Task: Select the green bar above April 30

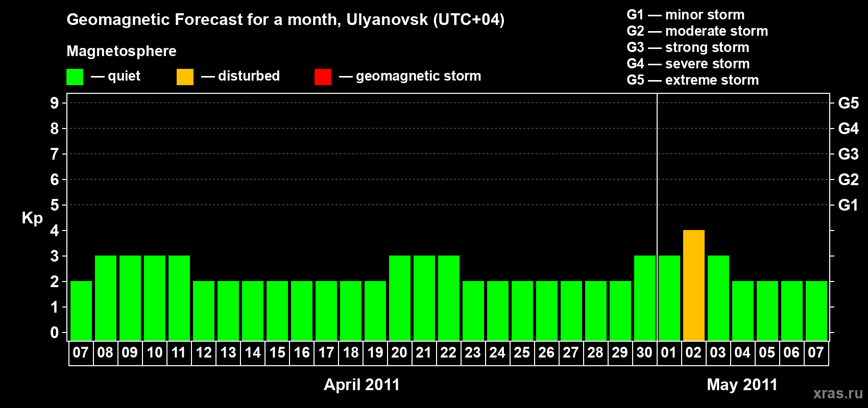Action: tap(644, 298)
